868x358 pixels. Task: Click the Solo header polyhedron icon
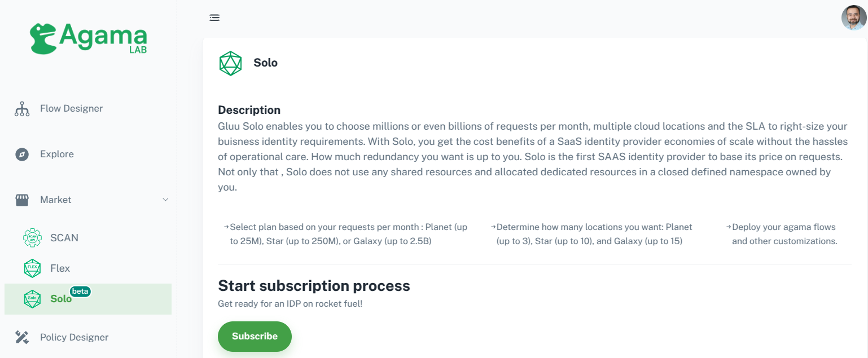230,63
